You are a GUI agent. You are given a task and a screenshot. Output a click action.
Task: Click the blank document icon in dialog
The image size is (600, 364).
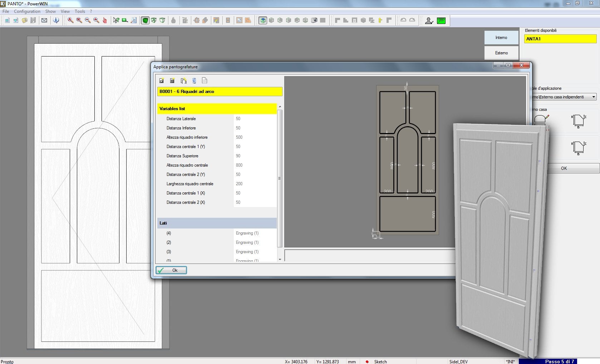[205, 81]
